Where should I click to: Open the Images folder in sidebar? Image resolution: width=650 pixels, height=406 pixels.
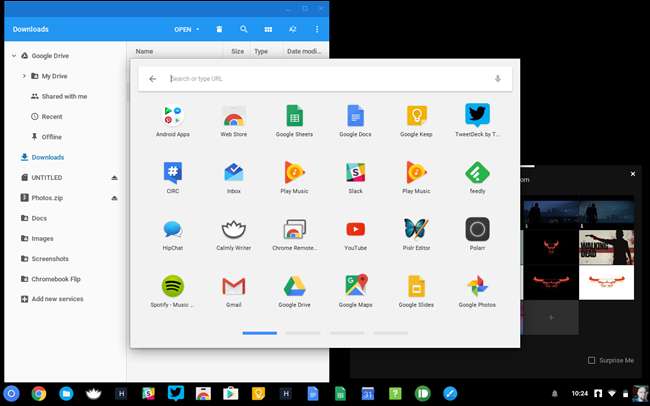click(42, 238)
